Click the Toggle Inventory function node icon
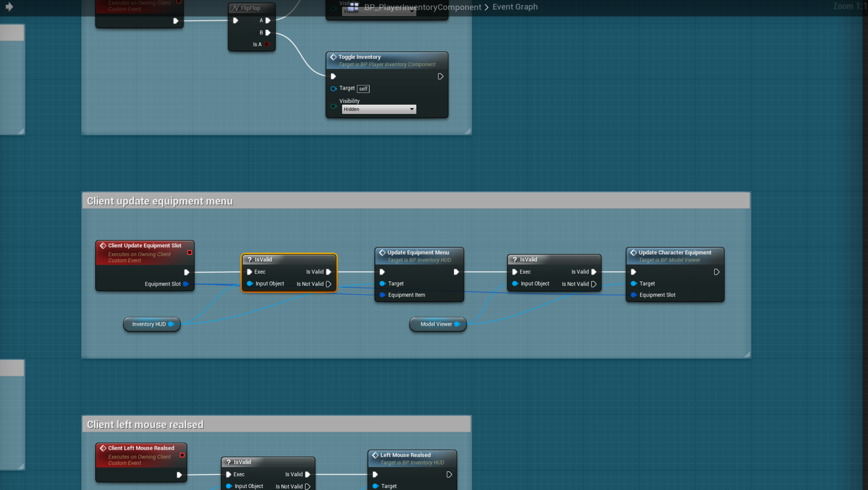 [333, 57]
